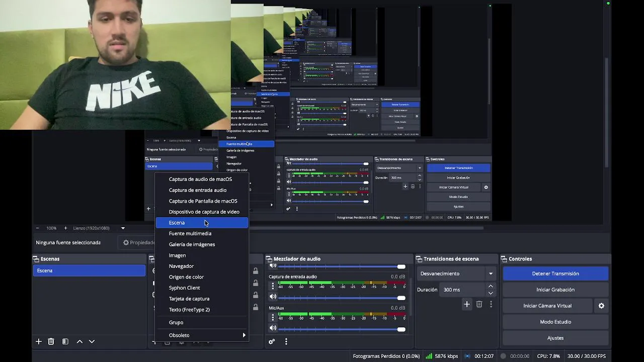Select Imagen menu item

tap(202, 255)
